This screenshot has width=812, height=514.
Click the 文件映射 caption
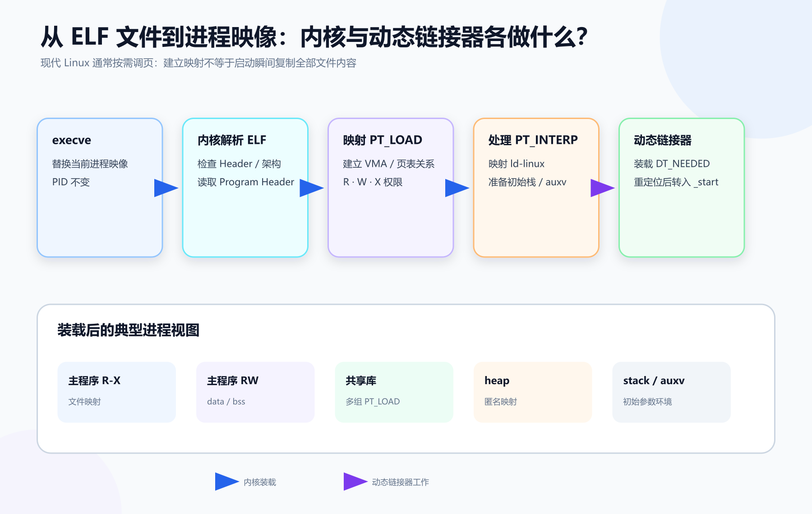[x=85, y=402]
